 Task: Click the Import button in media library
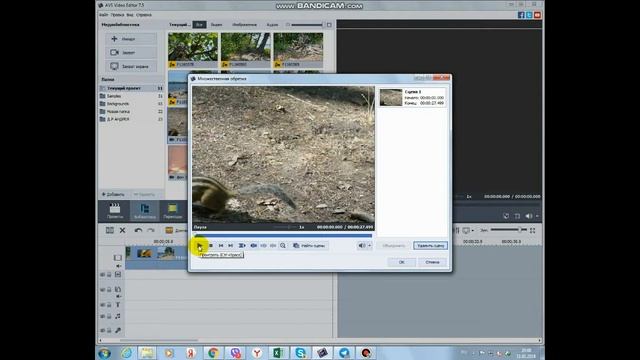click(x=131, y=39)
